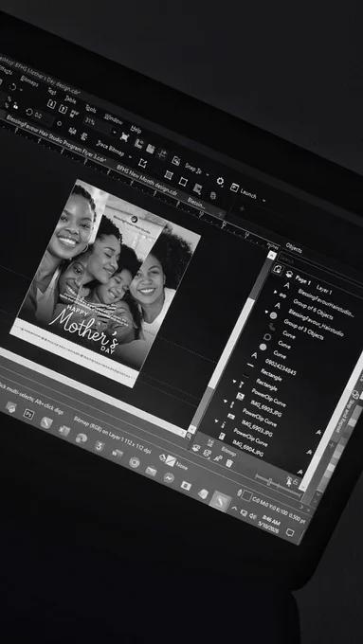Select Layer 1 label in Objects docker

324,290
